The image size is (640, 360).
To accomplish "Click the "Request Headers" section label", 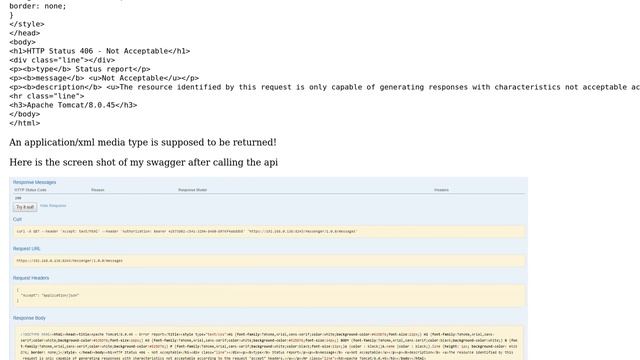I will tap(31, 278).
